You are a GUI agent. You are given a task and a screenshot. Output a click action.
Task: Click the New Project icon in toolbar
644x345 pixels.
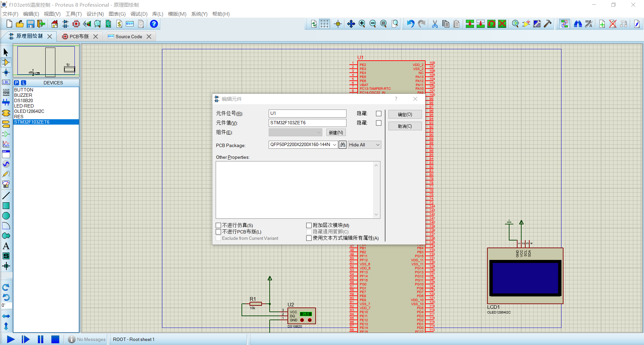click(9, 24)
